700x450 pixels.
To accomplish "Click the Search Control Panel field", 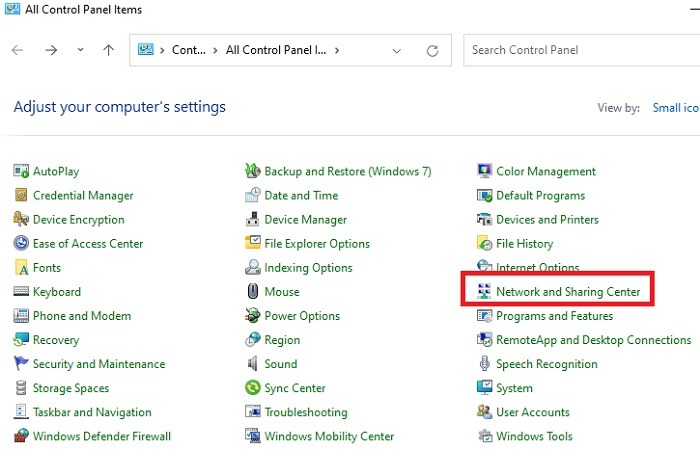I will [x=582, y=50].
